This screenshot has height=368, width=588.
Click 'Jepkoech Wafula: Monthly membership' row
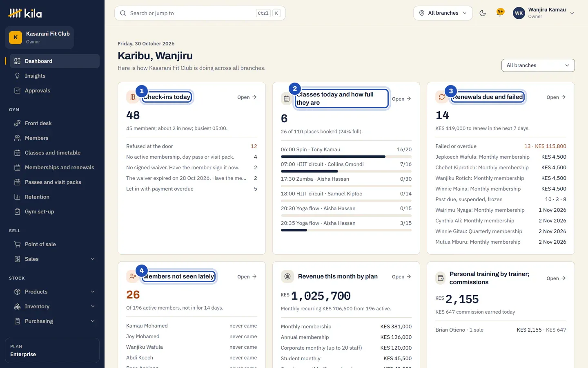point(501,157)
